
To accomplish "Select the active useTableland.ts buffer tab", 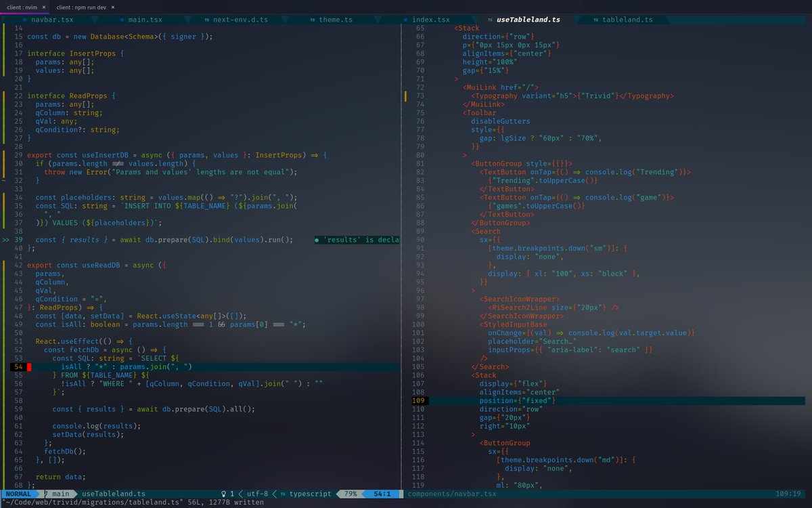I will 528,20.
